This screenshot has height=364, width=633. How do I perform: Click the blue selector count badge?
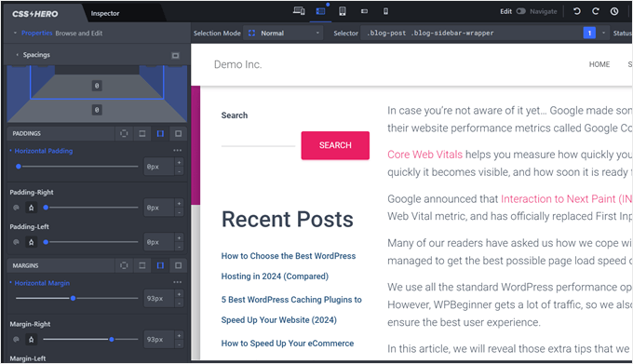(x=589, y=34)
